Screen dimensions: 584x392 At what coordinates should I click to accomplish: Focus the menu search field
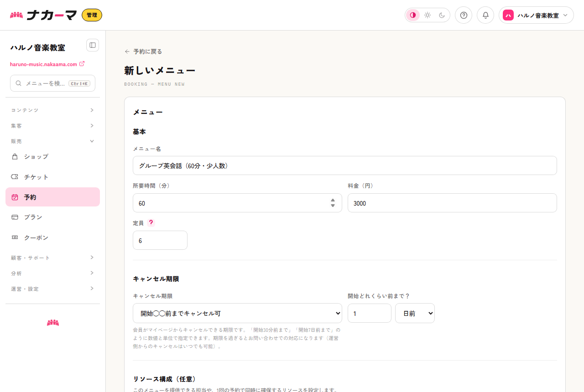pos(52,83)
